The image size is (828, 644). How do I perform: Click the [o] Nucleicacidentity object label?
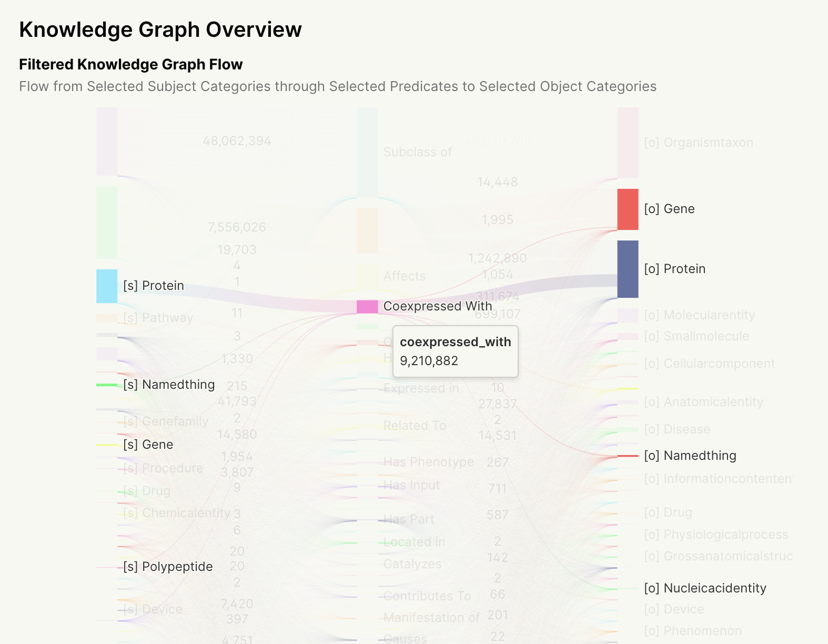[705, 588]
